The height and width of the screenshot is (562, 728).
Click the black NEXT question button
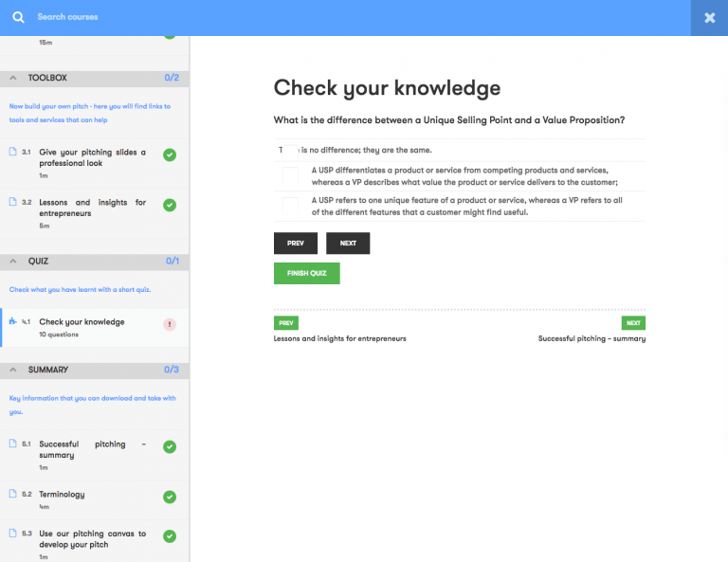(348, 244)
